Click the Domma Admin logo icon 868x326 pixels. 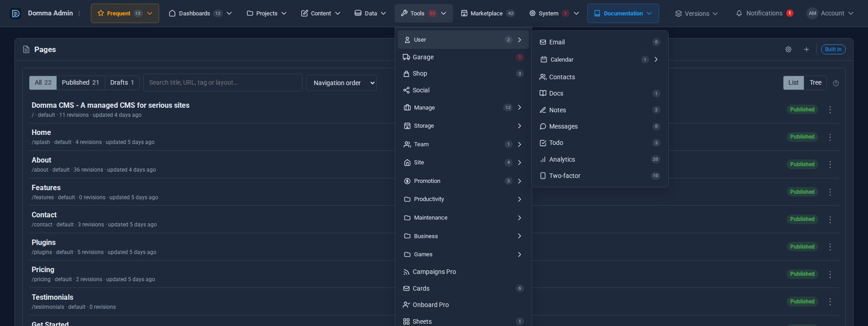click(15, 14)
